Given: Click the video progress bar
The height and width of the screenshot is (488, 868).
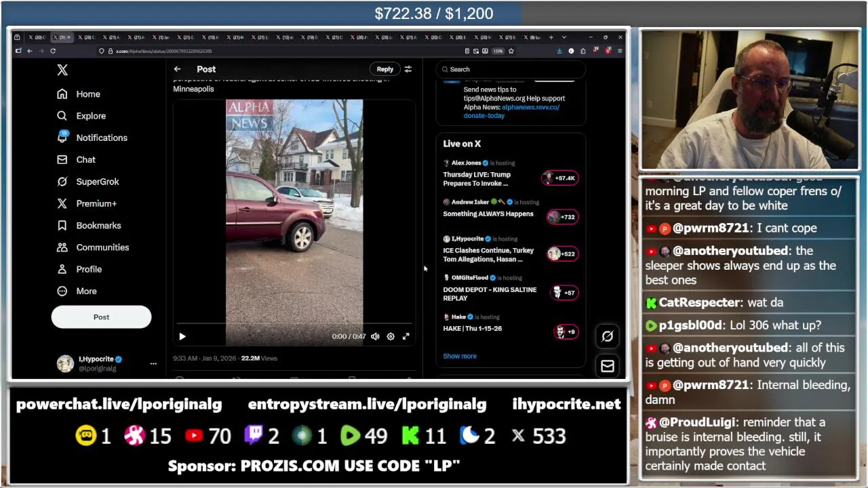Looking at the screenshot, I should (294, 324).
